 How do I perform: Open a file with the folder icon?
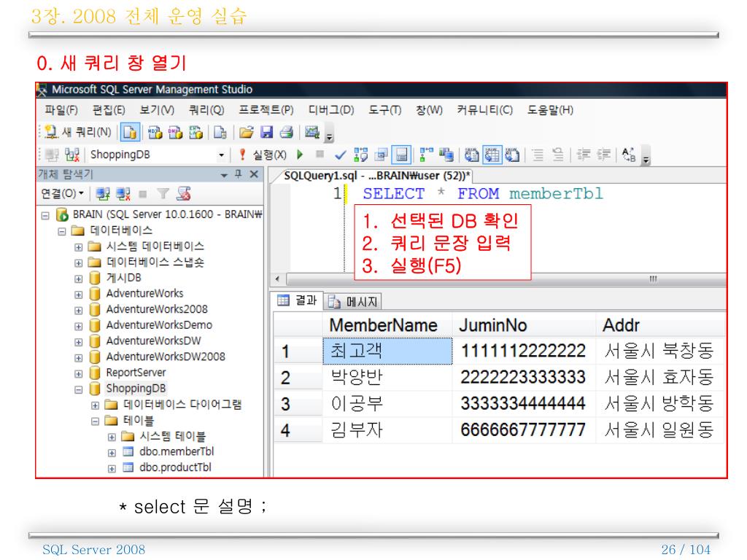[x=247, y=132]
